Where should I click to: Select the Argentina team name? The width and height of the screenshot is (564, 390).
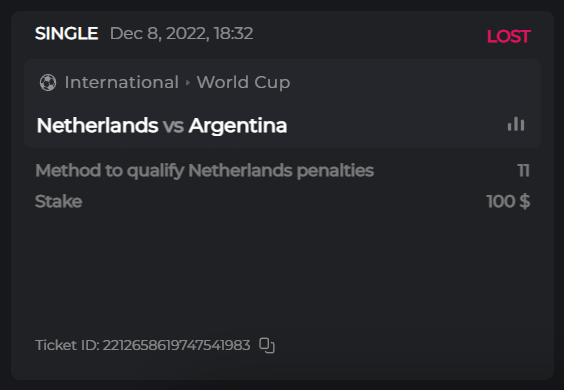(x=238, y=126)
